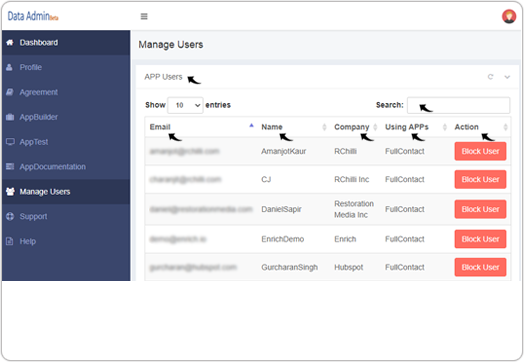The height and width of the screenshot is (362, 524).
Task: Click the Manage Users page heading
Action: point(171,44)
